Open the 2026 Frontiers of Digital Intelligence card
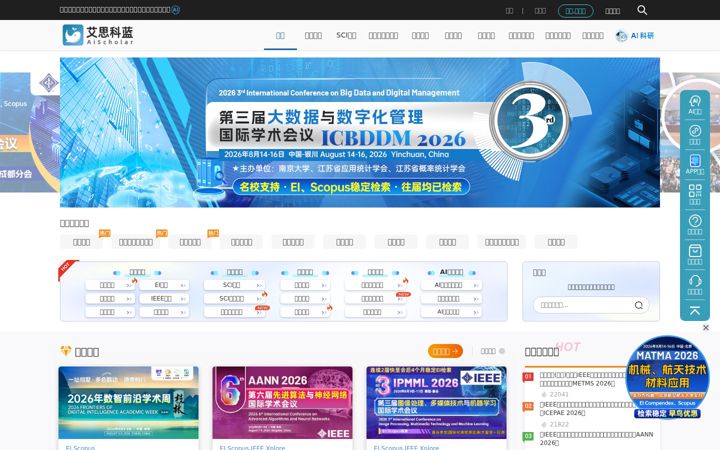The width and height of the screenshot is (720, 450). click(x=129, y=403)
